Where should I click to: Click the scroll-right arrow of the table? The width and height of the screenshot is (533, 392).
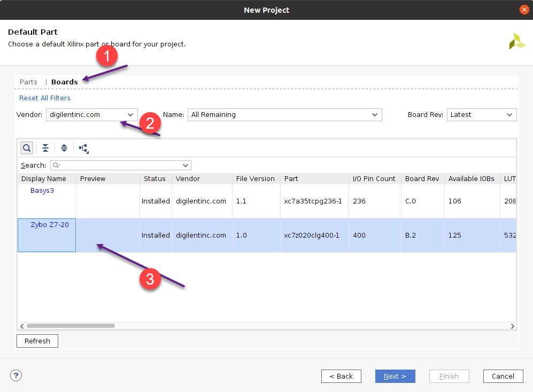coord(513,326)
